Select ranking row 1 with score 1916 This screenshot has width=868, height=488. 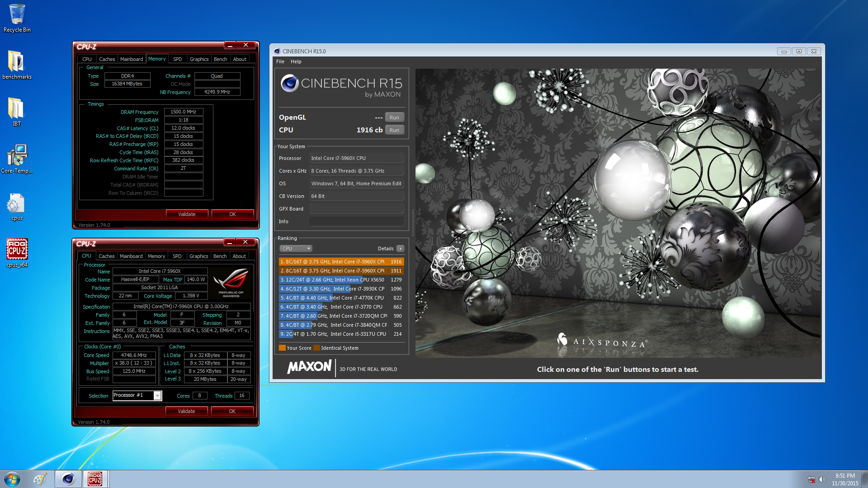pos(341,262)
